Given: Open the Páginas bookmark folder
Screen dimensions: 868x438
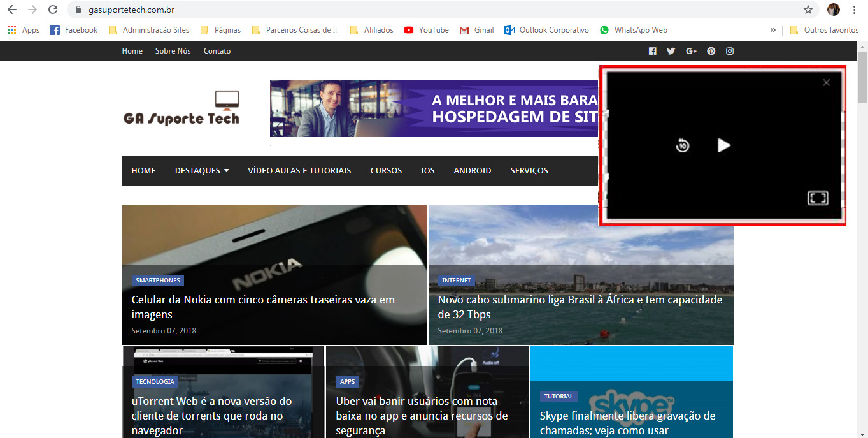Looking at the screenshot, I should pyautogui.click(x=220, y=30).
